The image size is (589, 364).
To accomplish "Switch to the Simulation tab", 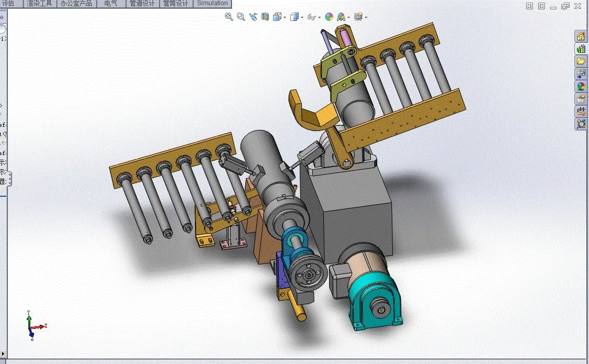I will (212, 4).
